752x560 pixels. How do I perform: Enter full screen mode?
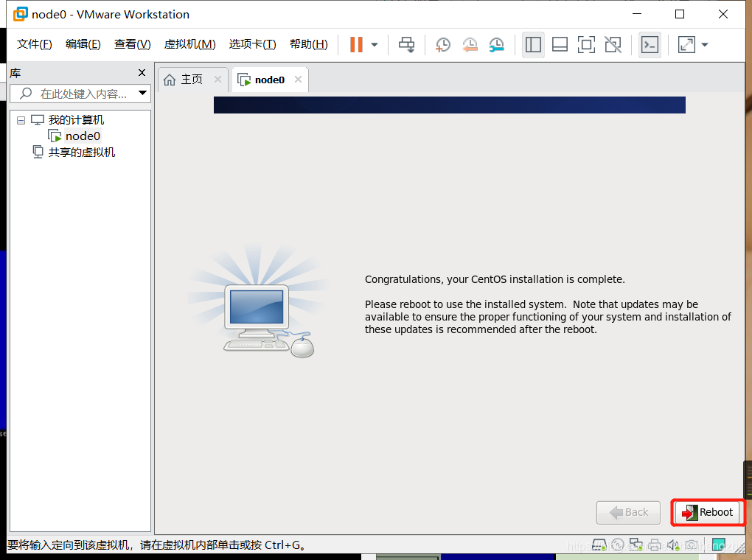586,45
